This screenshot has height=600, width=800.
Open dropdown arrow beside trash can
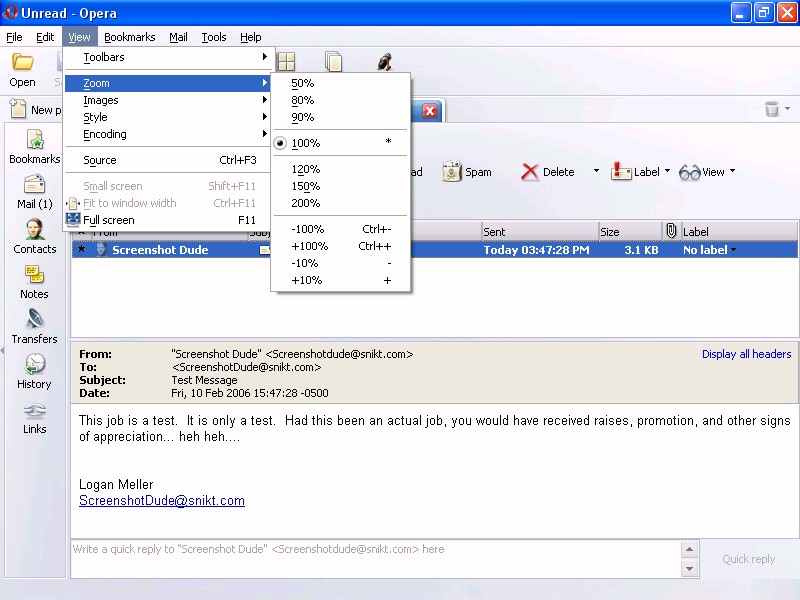coord(787,108)
